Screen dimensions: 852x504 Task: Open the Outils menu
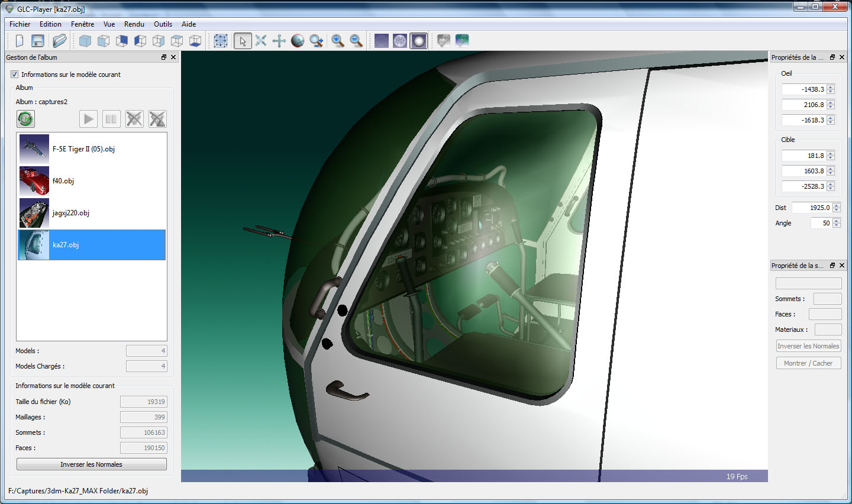163,24
